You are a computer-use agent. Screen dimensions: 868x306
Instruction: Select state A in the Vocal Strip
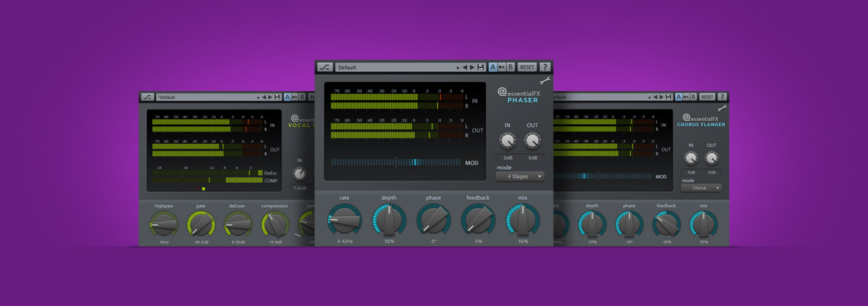(287, 97)
